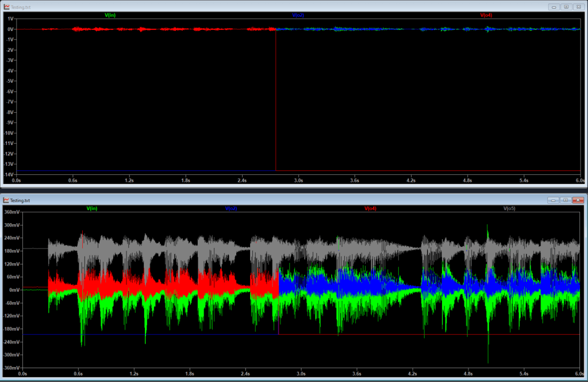The image size is (588, 382).
Task: Close the top waveform window
Action: point(578,6)
